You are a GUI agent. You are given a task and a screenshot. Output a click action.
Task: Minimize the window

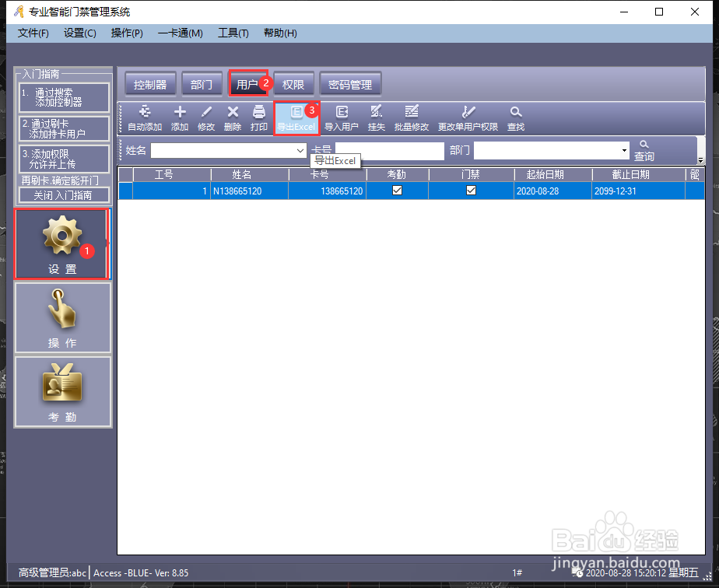(624, 12)
